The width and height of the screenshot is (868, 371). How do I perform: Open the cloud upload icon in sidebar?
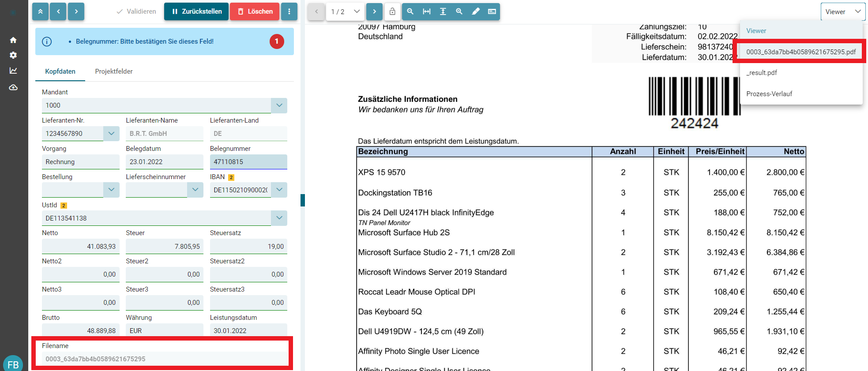pos(13,87)
